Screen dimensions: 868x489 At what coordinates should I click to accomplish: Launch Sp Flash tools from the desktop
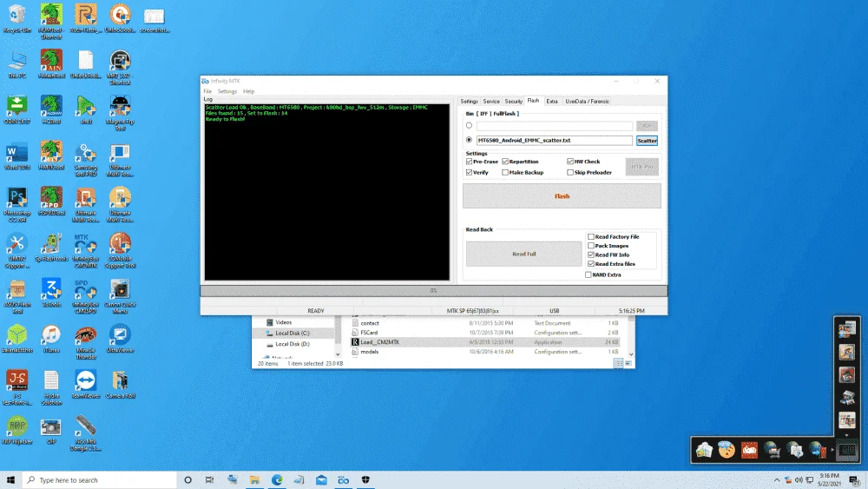(x=51, y=248)
